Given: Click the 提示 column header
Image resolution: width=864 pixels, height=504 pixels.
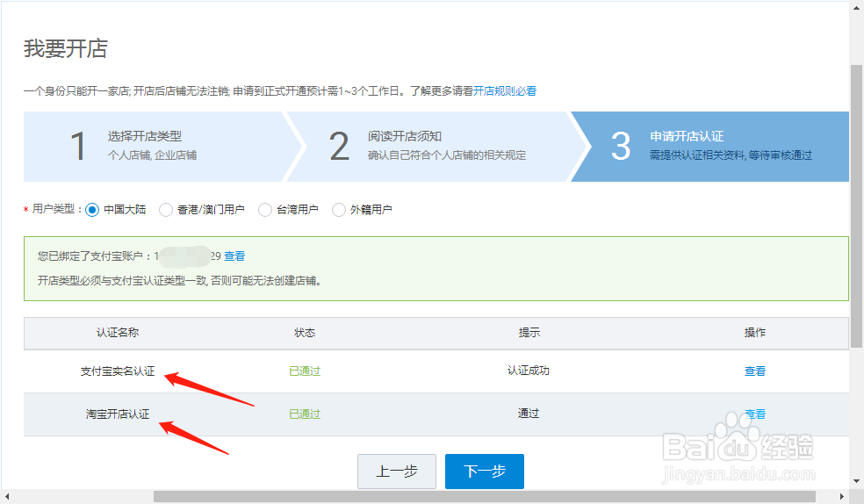Looking at the screenshot, I should pyautogui.click(x=529, y=333).
